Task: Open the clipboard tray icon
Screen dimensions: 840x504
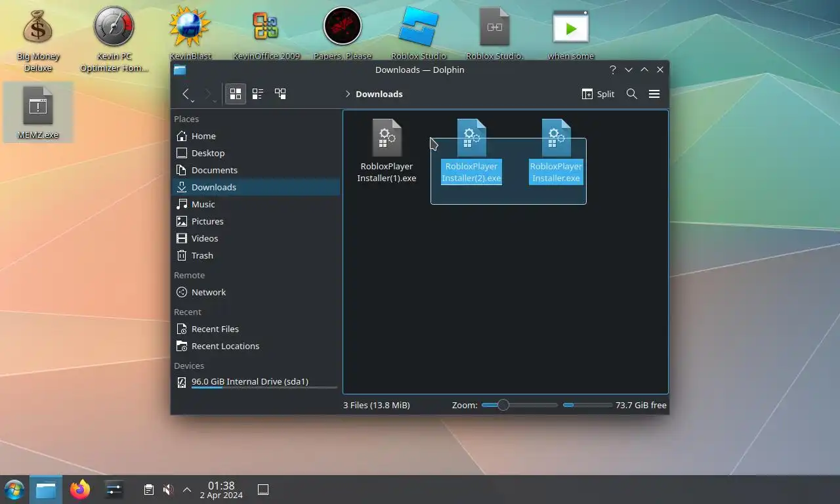Action: [x=149, y=490]
